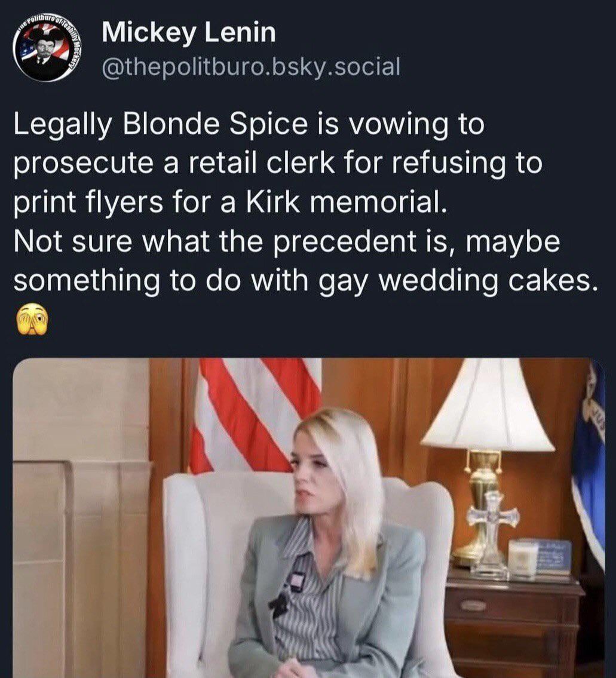Click the crystal cross on the table
The height and width of the screenshot is (678, 616).
(x=493, y=533)
